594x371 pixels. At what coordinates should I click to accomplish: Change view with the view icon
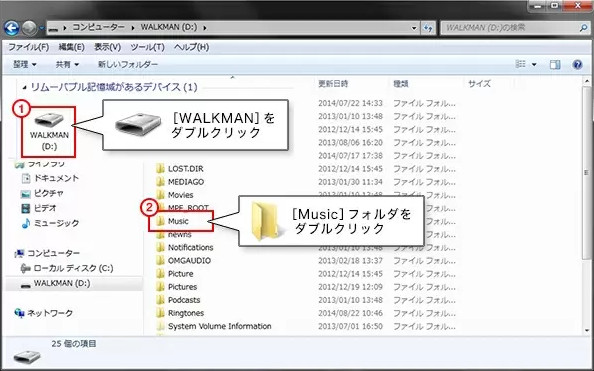point(521,64)
